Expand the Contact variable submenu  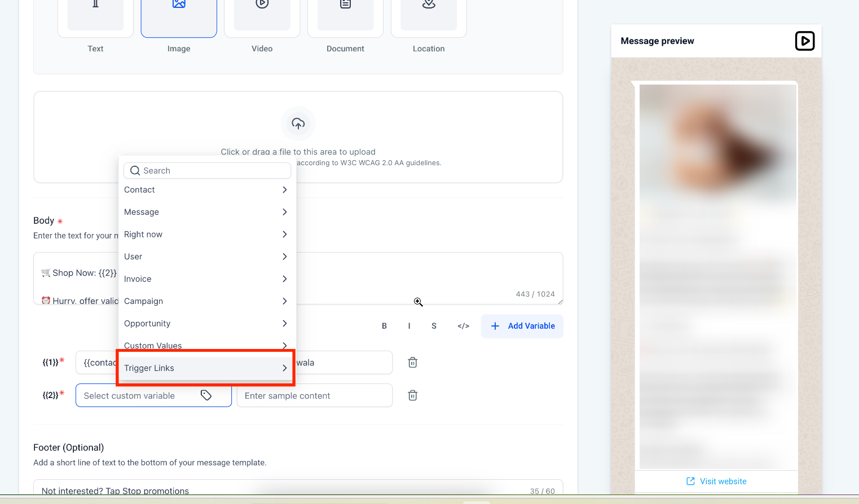[x=206, y=190]
